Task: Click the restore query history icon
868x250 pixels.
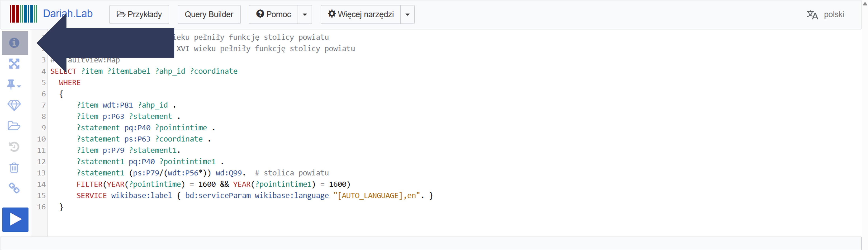Action: click(x=14, y=147)
